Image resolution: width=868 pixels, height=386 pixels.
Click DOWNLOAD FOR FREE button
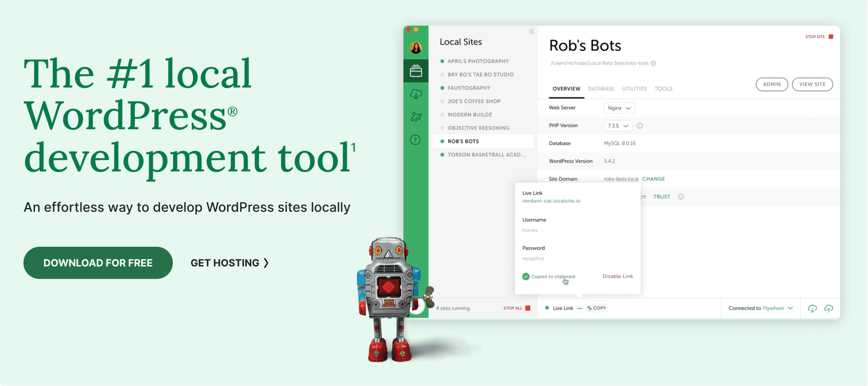click(x=98, y=263)
